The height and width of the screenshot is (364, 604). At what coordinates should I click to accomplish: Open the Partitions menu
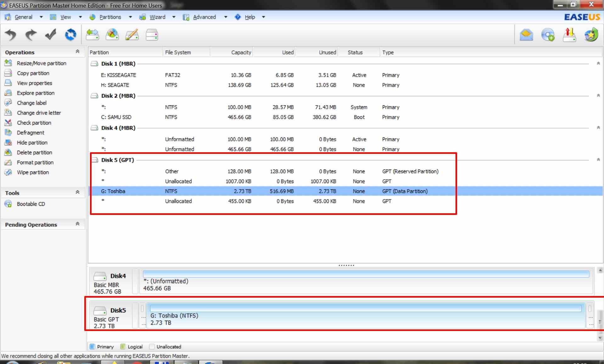(110, 17)
